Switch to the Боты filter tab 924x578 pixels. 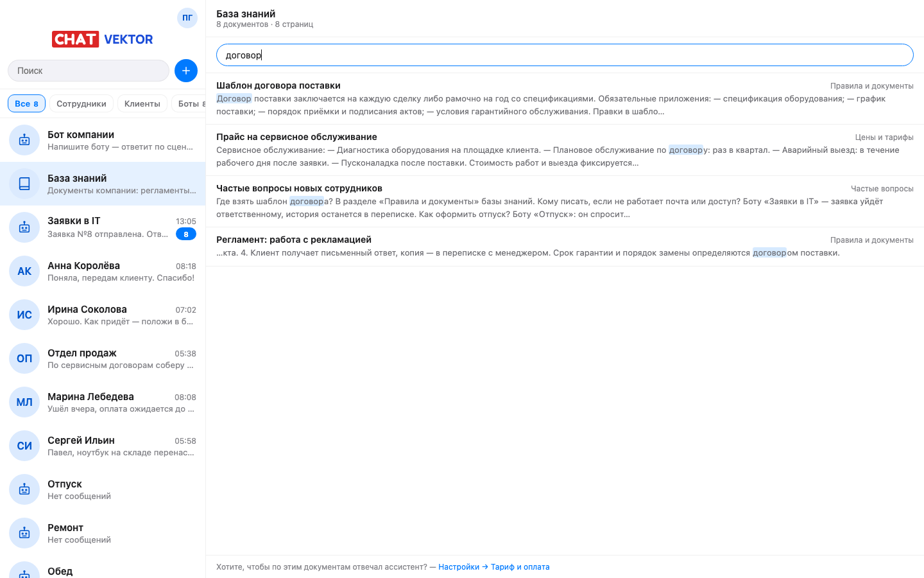(189, 103)
